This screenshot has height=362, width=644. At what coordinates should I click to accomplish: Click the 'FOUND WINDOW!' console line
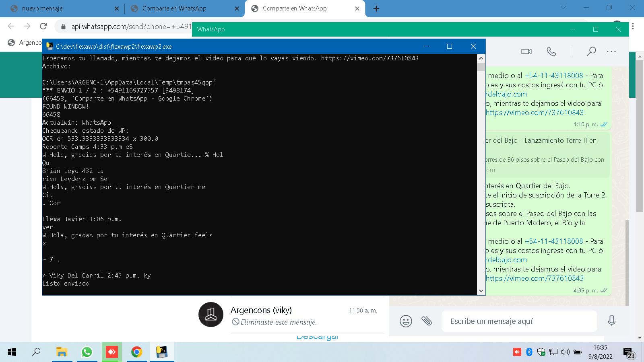[66, 107]
